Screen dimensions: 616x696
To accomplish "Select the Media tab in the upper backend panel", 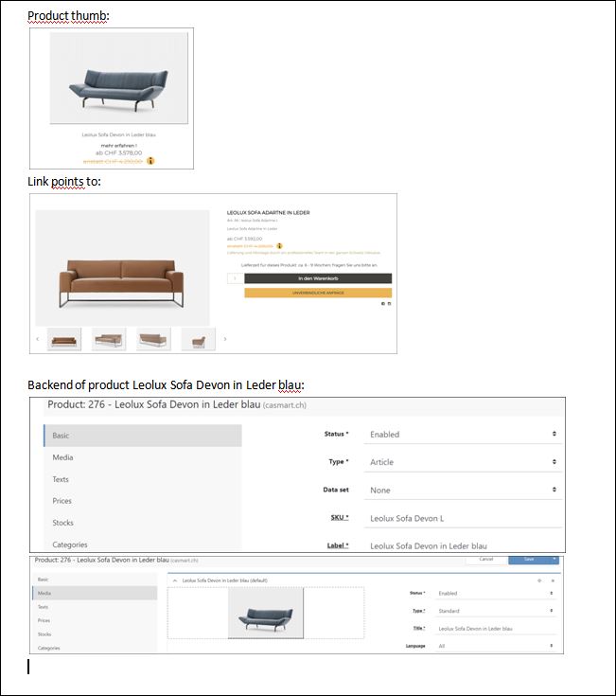I will tap(143, 457).
